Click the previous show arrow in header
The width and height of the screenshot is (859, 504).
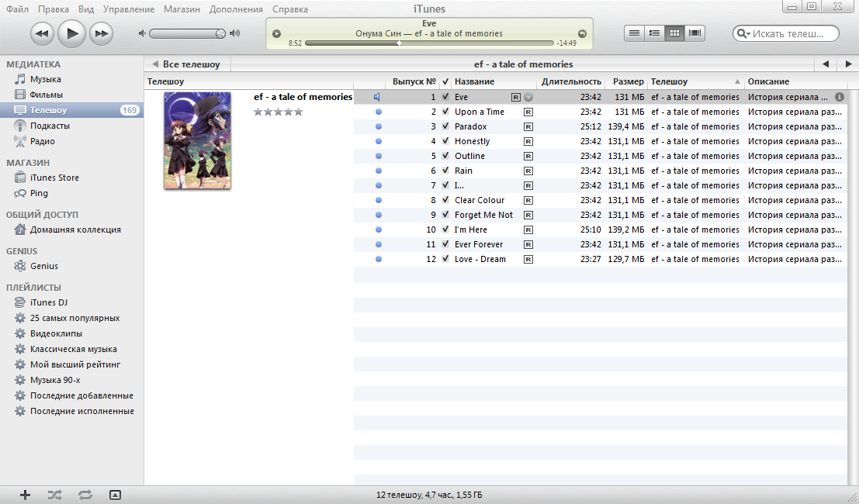click(826, 64)
